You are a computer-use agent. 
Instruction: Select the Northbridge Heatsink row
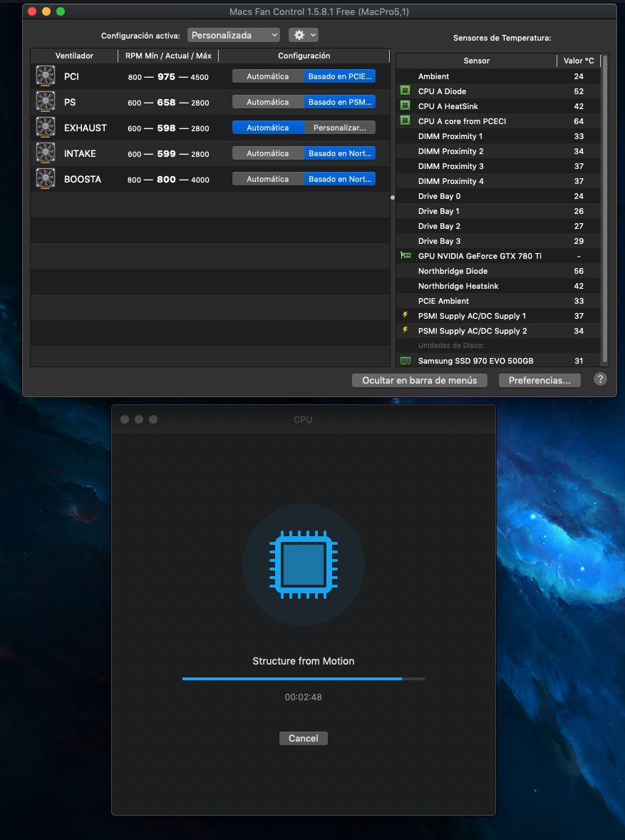click(499, 286)
